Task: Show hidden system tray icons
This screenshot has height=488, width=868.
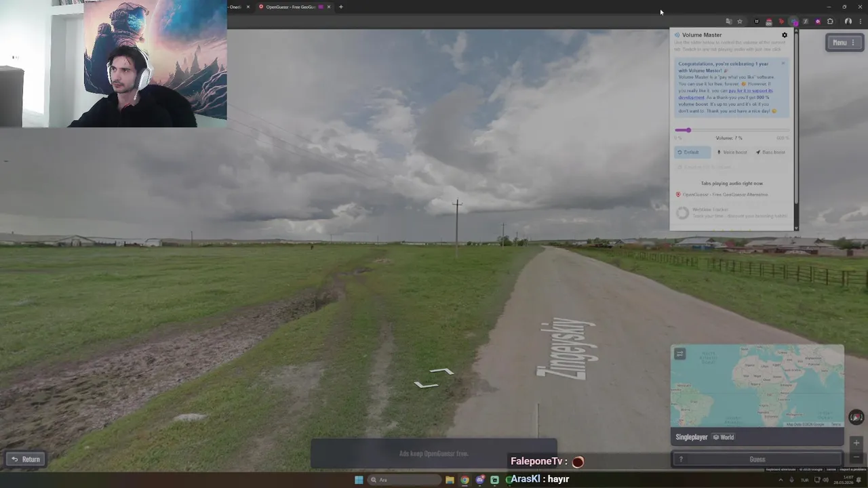Action: (x=781, y=480)
